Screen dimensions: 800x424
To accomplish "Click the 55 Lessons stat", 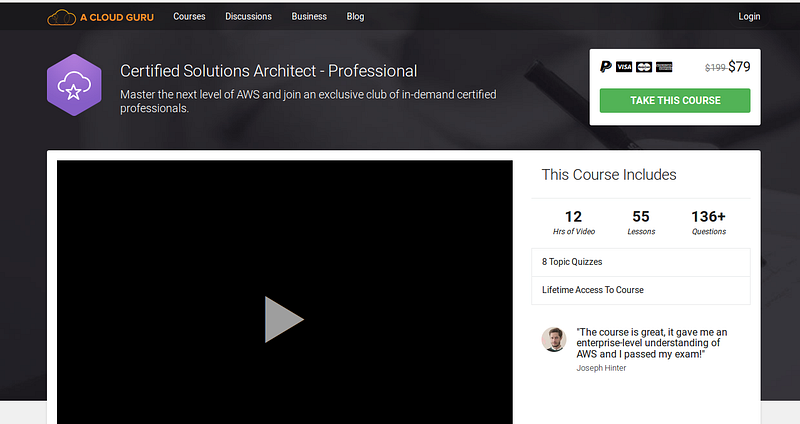I will tap(641, 222).
